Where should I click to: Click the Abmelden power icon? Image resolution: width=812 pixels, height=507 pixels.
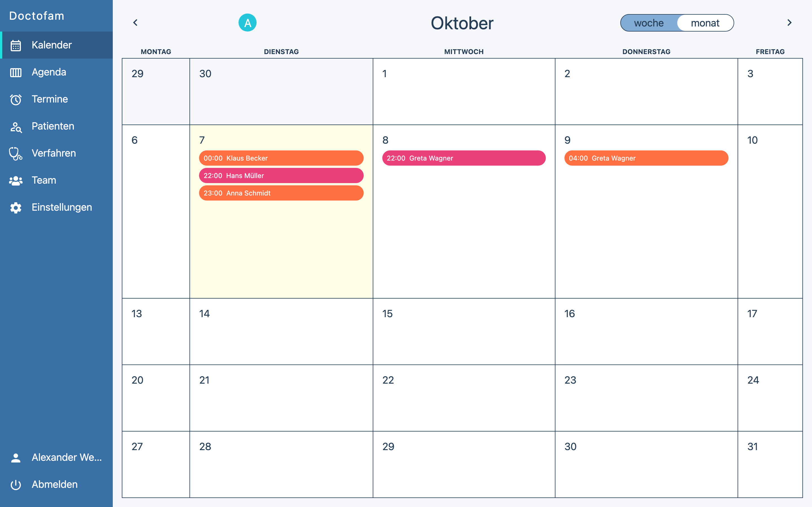16,484
